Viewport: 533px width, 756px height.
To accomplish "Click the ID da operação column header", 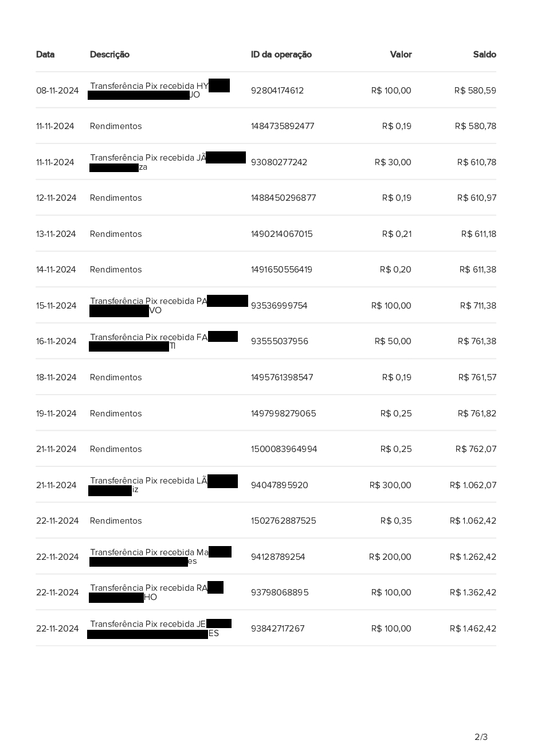I will (281, 54).
